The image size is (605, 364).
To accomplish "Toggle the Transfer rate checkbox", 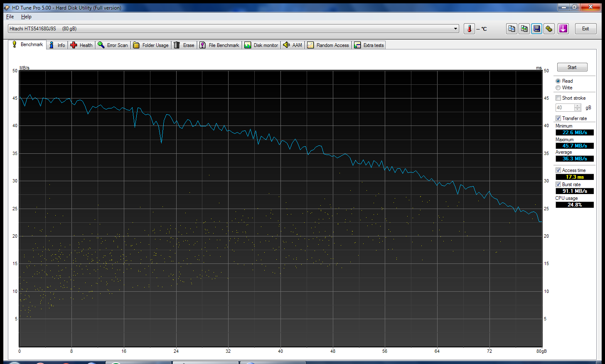I will click(x=558, y=118).
